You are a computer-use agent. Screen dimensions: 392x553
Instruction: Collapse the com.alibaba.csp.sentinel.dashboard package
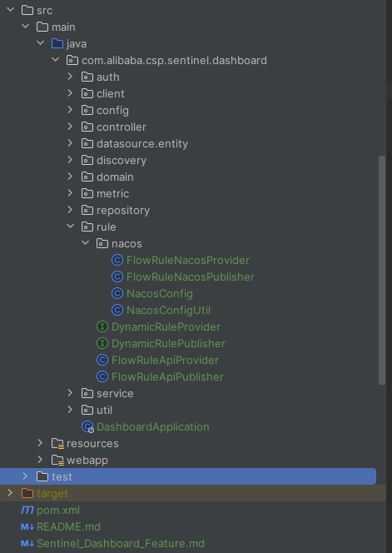[56, 60]
